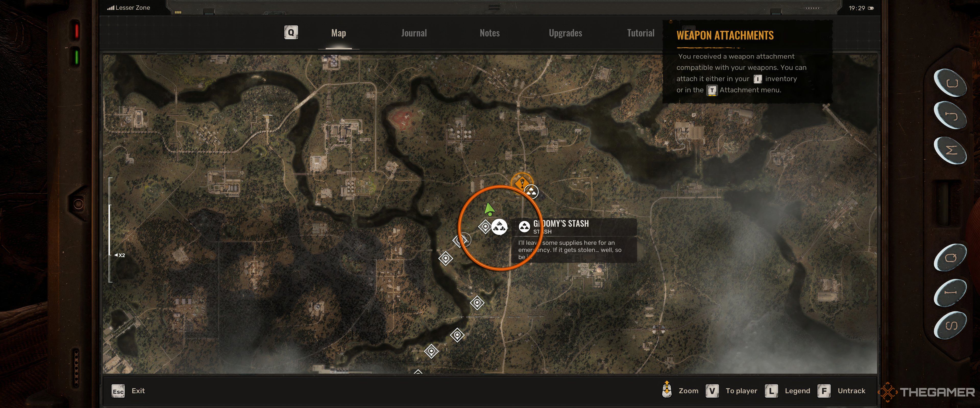
Task: Toggle the Q quick-access button
Action: (x=291, y=32)
